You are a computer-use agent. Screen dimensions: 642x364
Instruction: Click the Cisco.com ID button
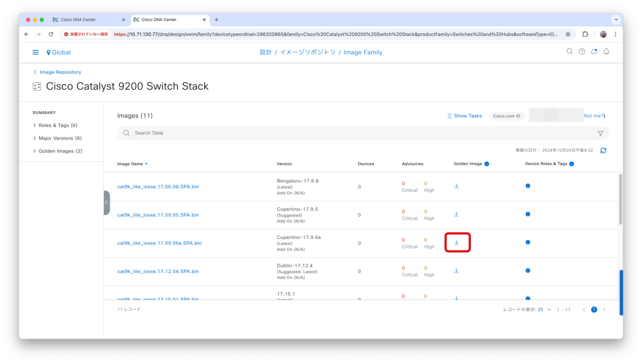tap(507, 116)
